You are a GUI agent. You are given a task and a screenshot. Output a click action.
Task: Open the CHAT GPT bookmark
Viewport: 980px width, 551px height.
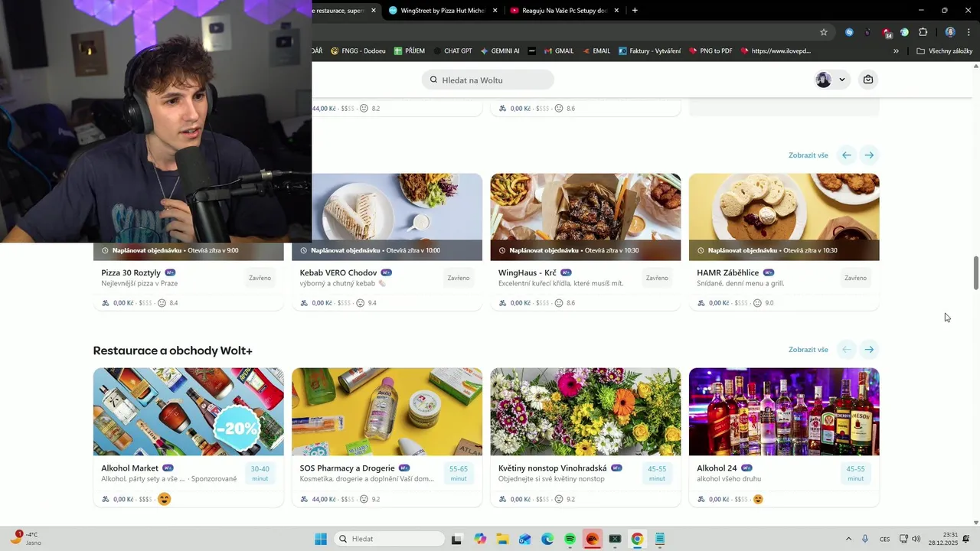tap(452, 51)
